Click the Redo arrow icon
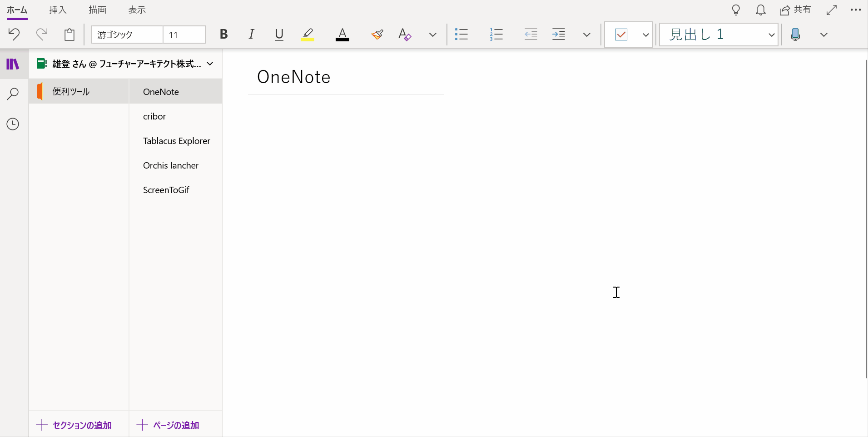Screen dimensions: 868x437 pos(42,34)
